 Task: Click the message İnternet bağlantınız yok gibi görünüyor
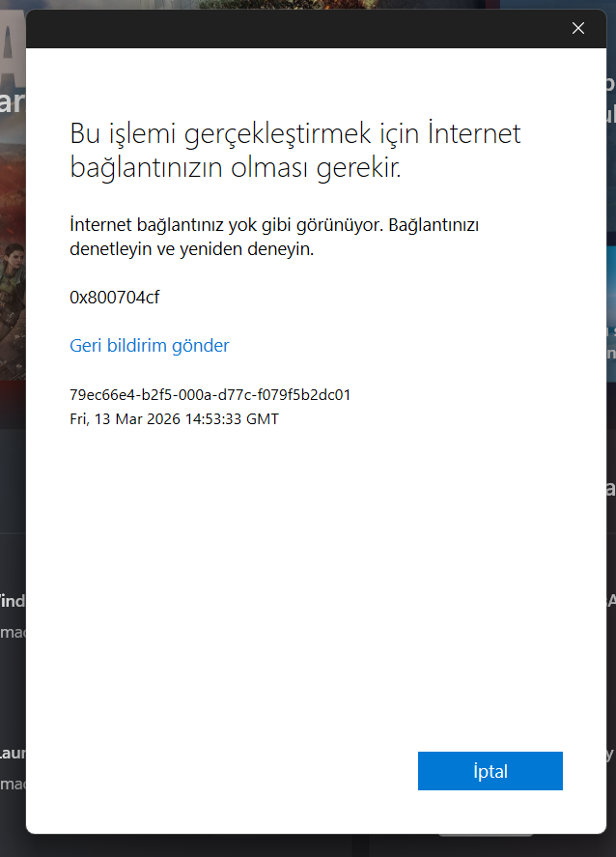(x=274, y=237)
